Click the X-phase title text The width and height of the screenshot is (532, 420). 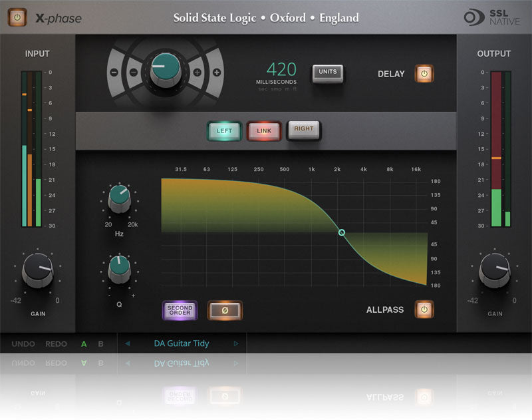click(59, 19)
